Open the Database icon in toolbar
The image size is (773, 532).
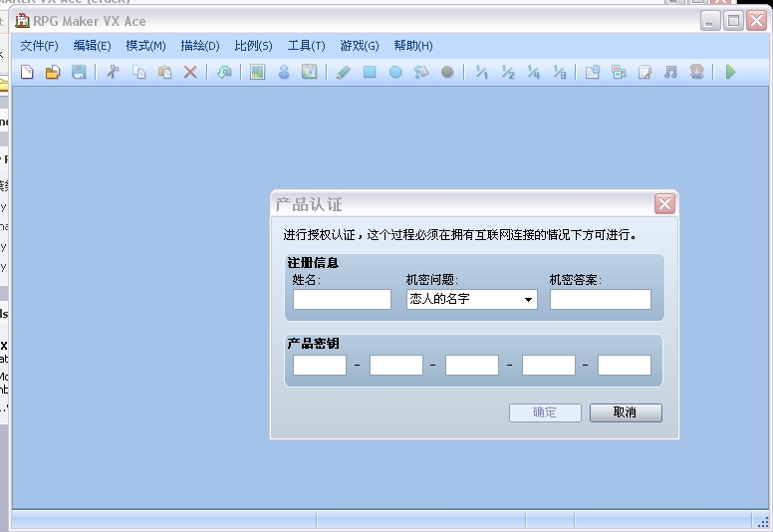coord(592,72)
